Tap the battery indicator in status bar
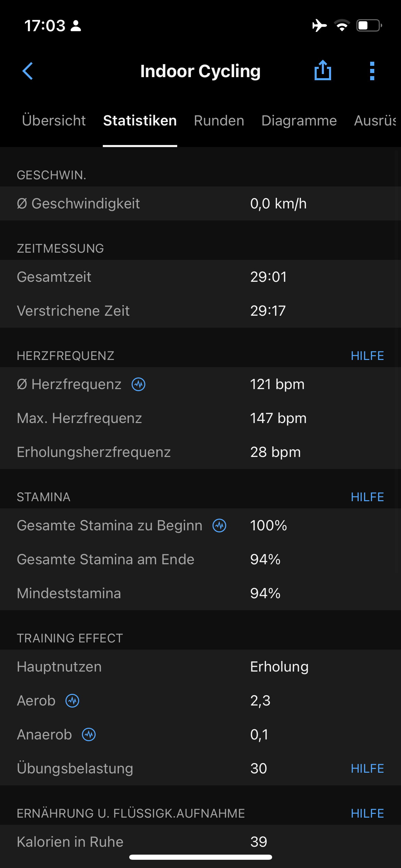The image size is (401, 868). (369, 25)
